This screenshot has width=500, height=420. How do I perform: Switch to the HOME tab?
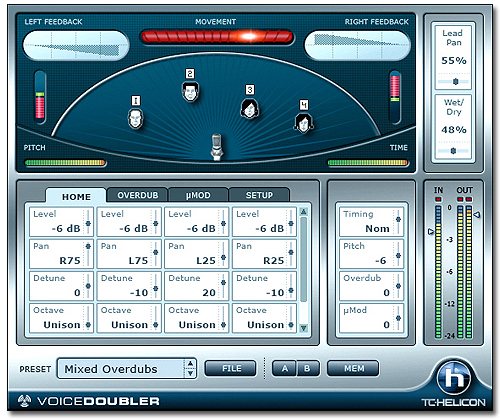pos(76,196)
